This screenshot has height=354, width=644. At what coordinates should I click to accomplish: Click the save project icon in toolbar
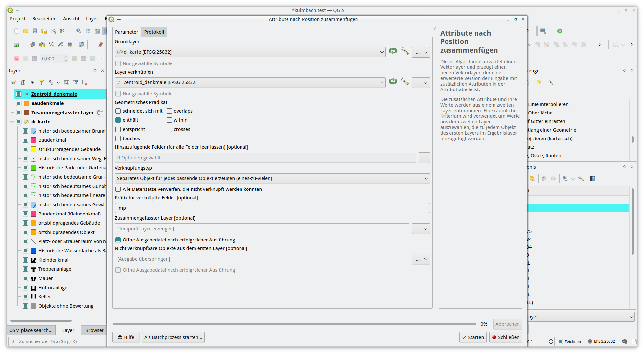point(35,31)
